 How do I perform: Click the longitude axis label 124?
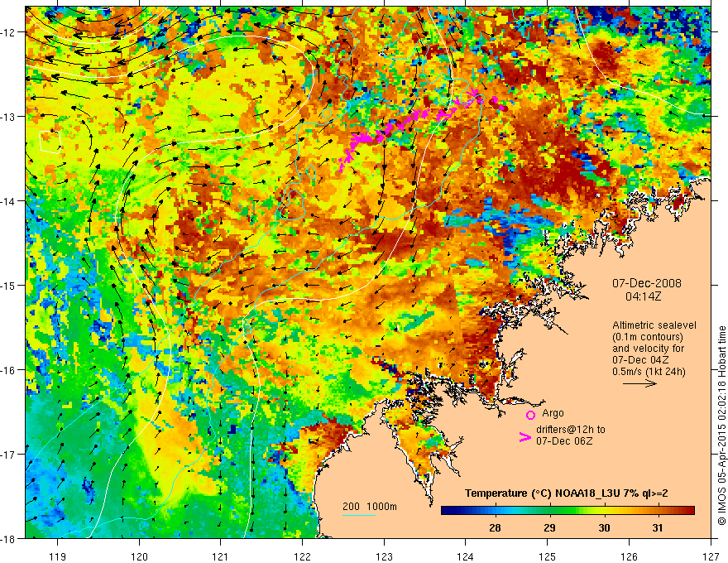pyautogui.click(x=466, y=556)
